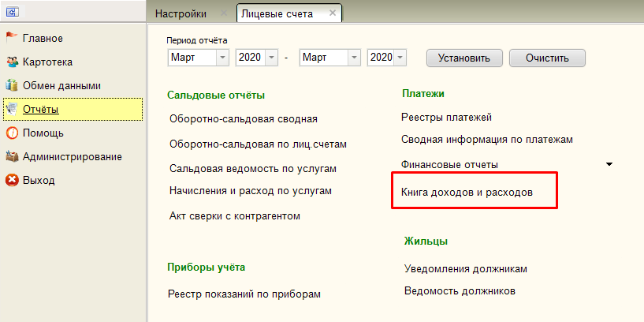This screenshot has height=322, width=644.
Task: Click the red flag icon beside Главное
Action: tap(12, 38)
